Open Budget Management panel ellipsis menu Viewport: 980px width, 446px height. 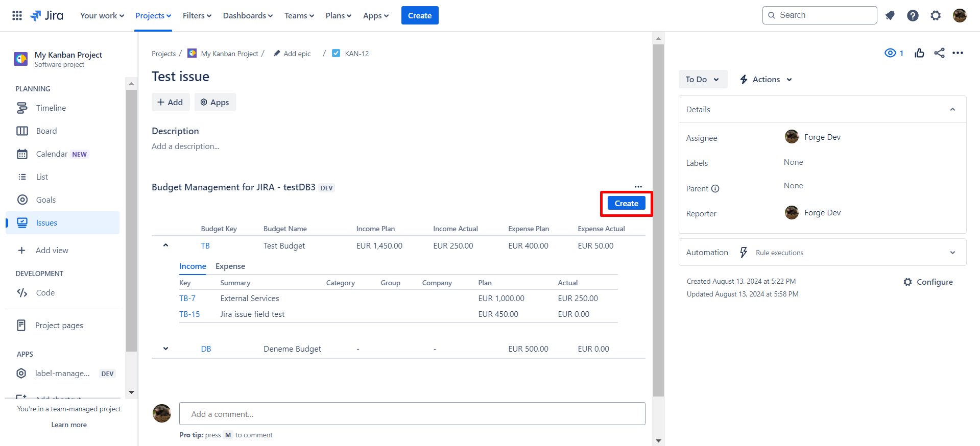(x=638, y=187)
